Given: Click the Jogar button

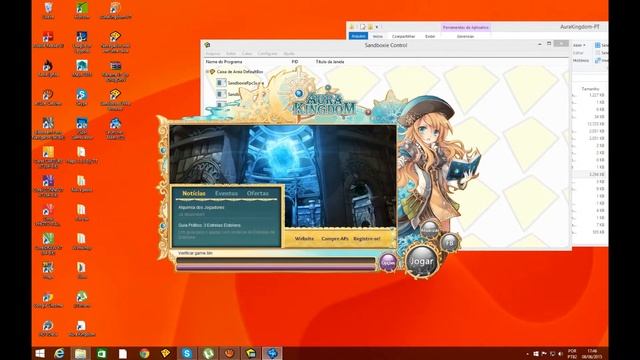Looking at the screenshot, I should tap(421, 261).
